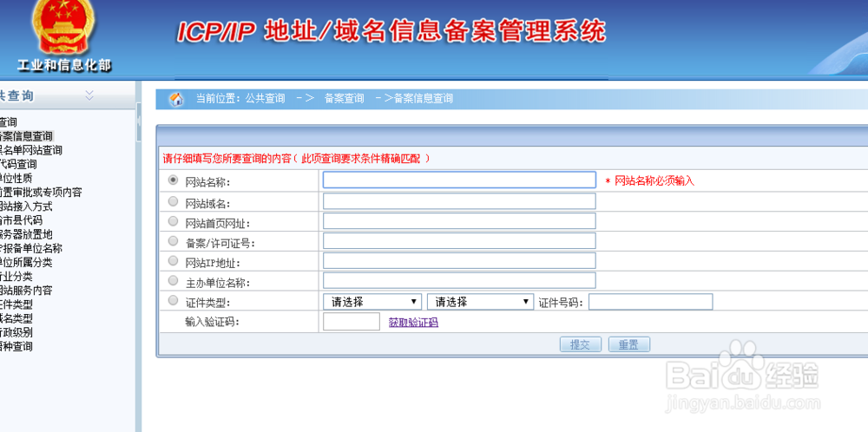
Task: Click the 获取验证码 link
Action: 413,323
